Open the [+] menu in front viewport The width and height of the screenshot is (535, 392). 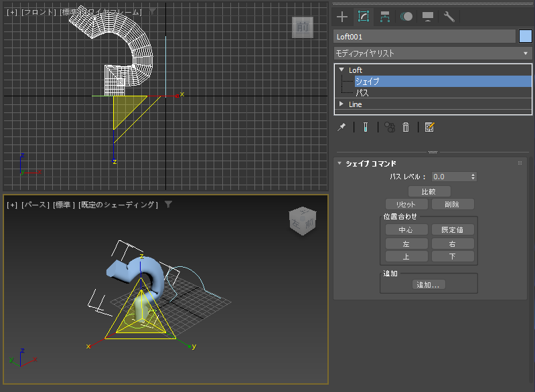(x=12, y=12)
